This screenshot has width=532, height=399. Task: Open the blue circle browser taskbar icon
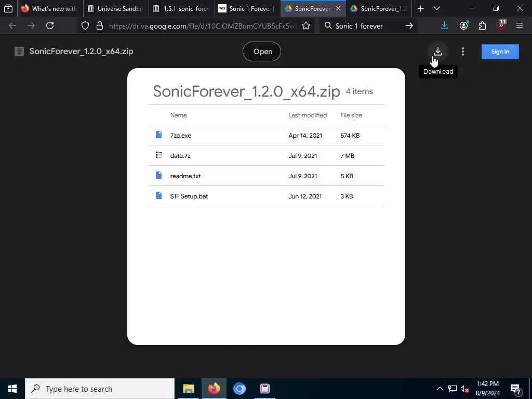pos(239,389)
